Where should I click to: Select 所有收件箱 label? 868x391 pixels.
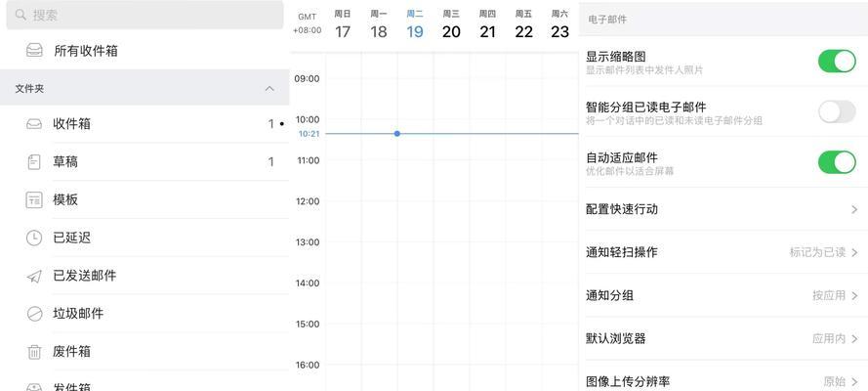coord(86,51)
